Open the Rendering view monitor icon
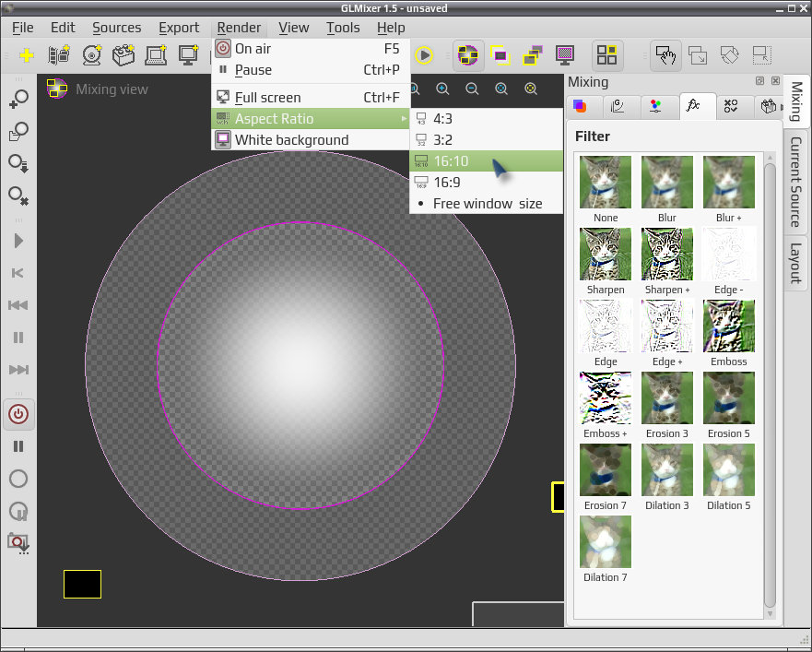Image resolution: width=812 pixels, height=652 pixels. point(564,55)
